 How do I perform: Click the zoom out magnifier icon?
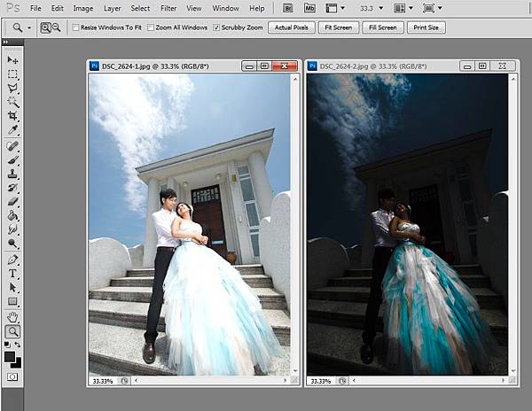coord(57,27)
